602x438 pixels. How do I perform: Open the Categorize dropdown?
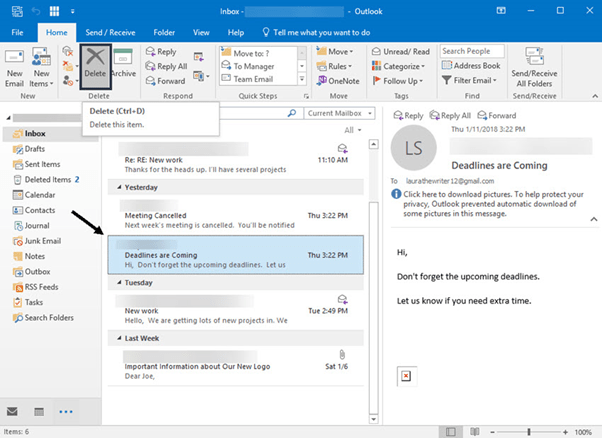click(x=406, y=66)
